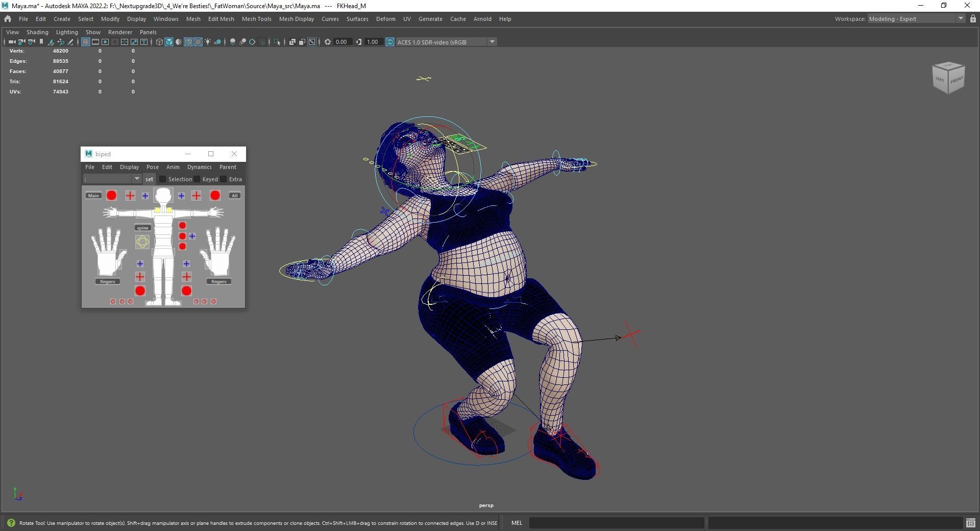Image resolution: width=980 pixels, height=531 pixels.
Task: Click the camera Bookmarks icon
Action: (41, 42)
